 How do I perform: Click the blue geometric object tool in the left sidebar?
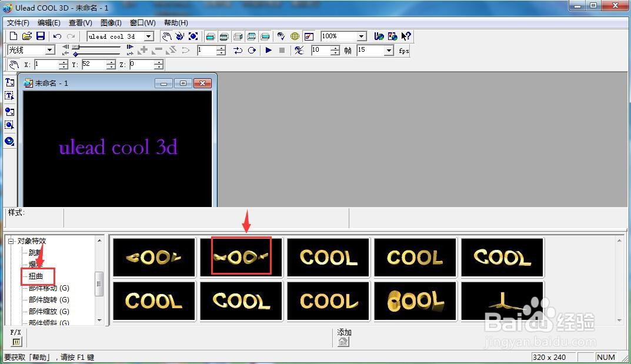[9, 141]
